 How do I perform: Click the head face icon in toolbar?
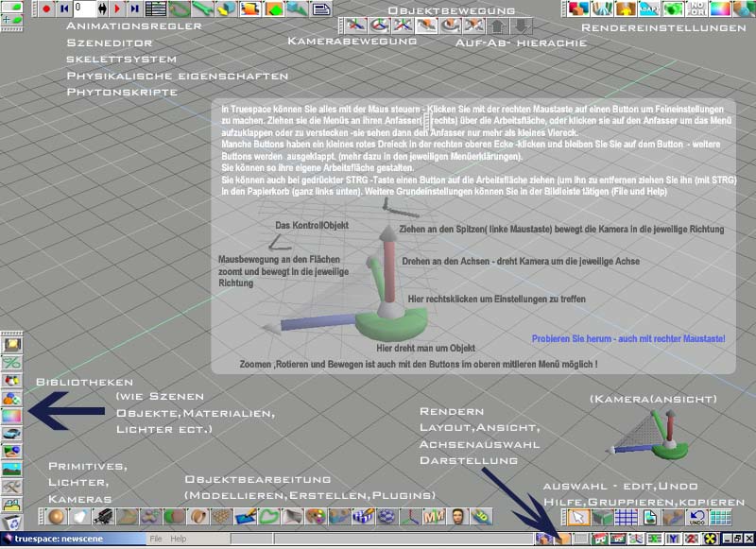click(x=457, y=517)
